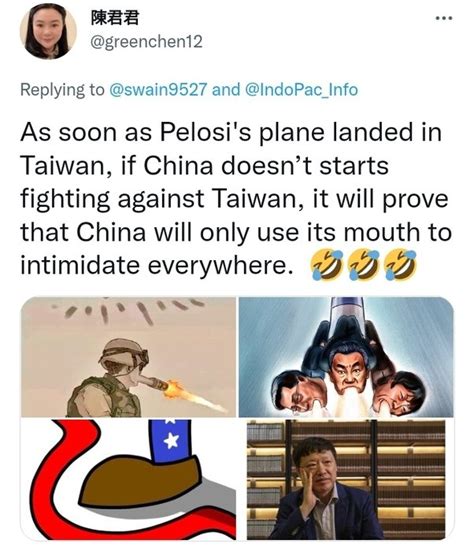The height and width of the screenshot is (548, 474).
Task: Open photo of man in library
Action: click(346, 480)
